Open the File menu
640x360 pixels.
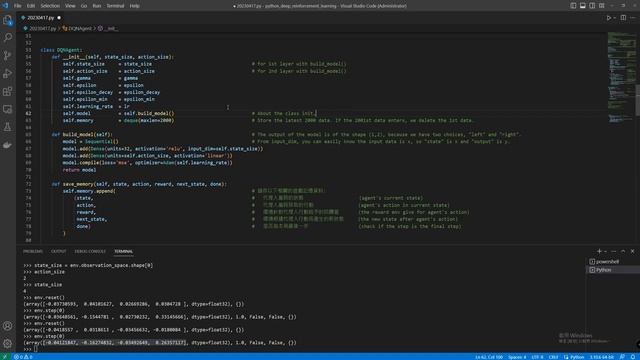(x=18, y=6)
